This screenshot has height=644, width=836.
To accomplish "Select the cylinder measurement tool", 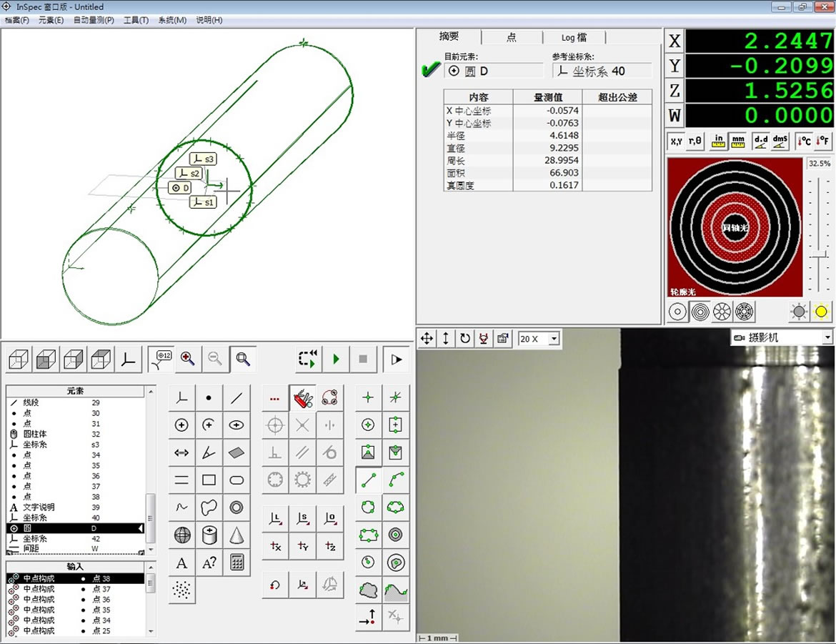I will tap(209, 535).
